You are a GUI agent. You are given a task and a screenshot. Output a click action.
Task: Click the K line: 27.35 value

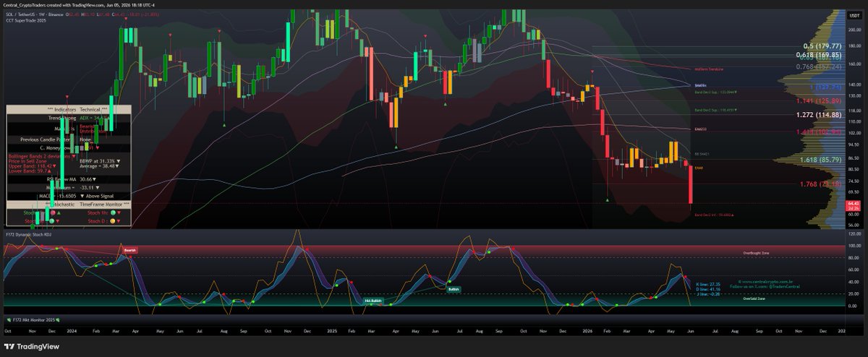(707, 285)
